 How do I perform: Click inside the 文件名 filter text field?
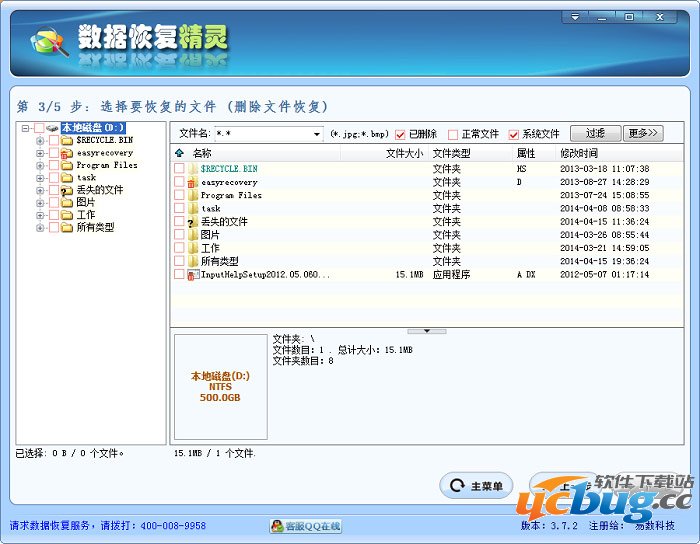click(x=263, y=134)
